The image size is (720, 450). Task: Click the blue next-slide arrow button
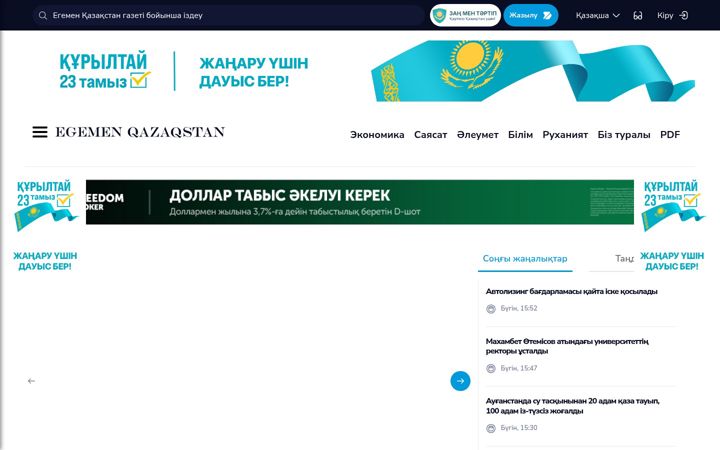[x=460, y=381]
